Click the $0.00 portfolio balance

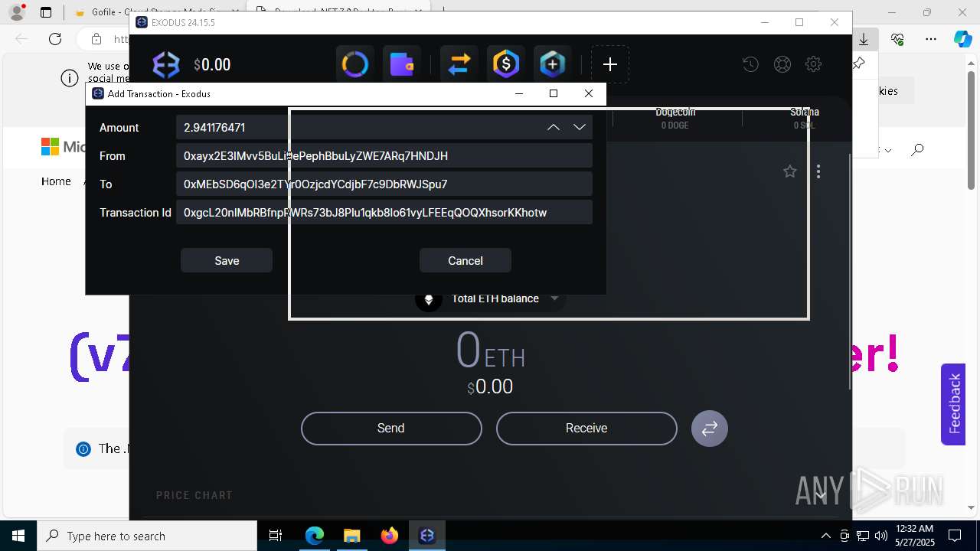(212, 65)
